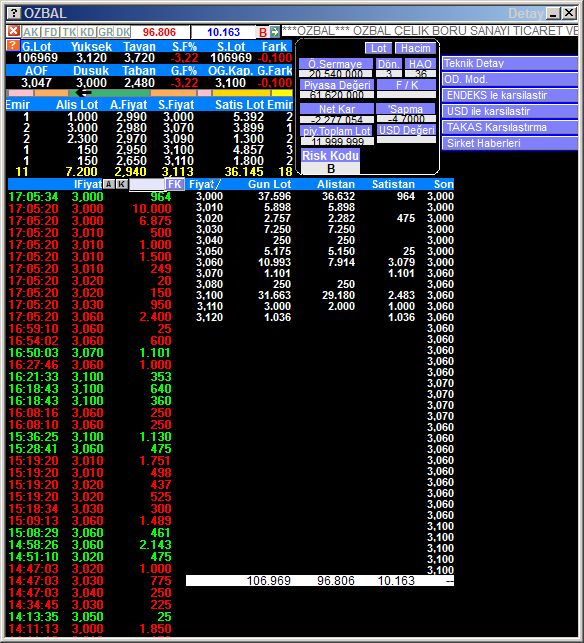The image size is (584, 643).
Task: Click the green arrow icon next to B
Action: click(x=274, y=32)
